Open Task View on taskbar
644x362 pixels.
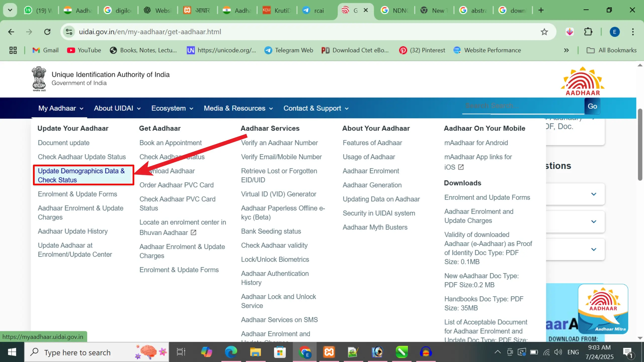(x=181, y=352)
